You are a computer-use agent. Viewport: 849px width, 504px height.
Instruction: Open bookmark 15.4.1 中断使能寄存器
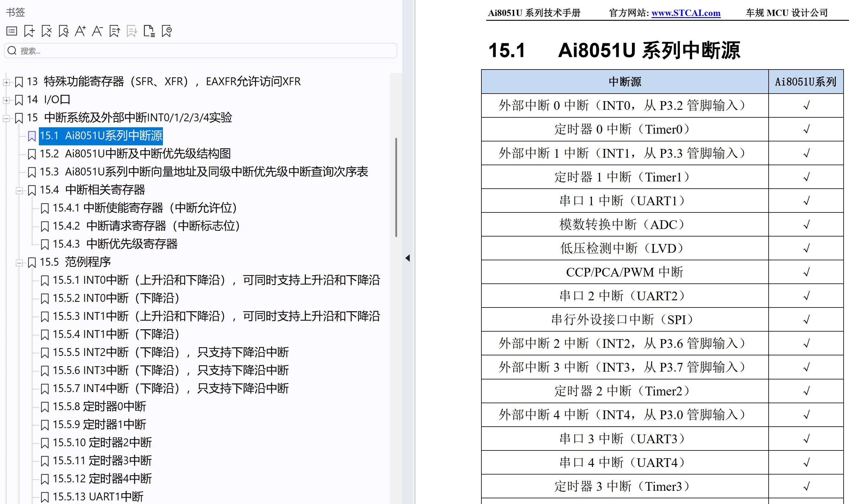(x=145, y=208)
